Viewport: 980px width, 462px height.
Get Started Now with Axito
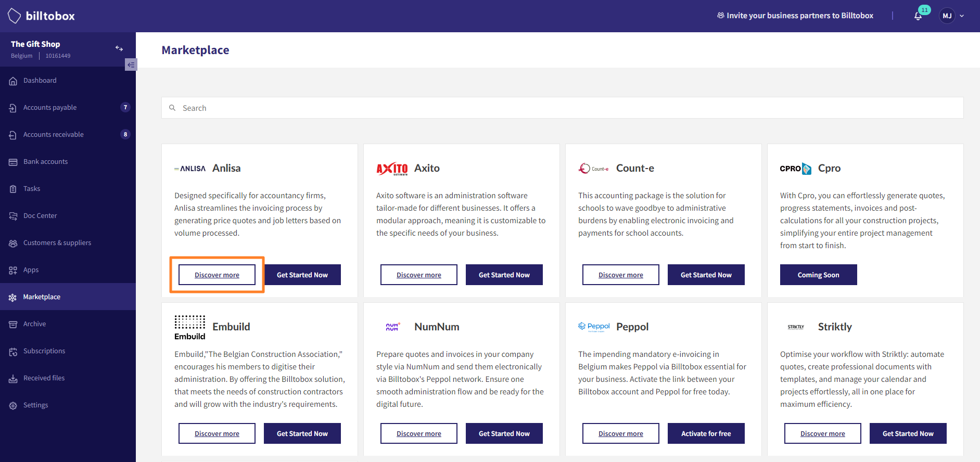[504, 275]
